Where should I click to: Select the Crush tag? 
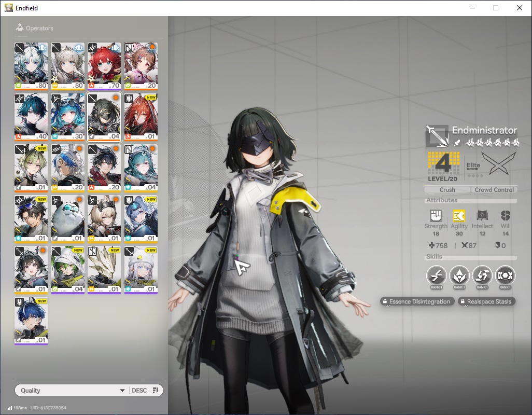click(x=447, y=190)
